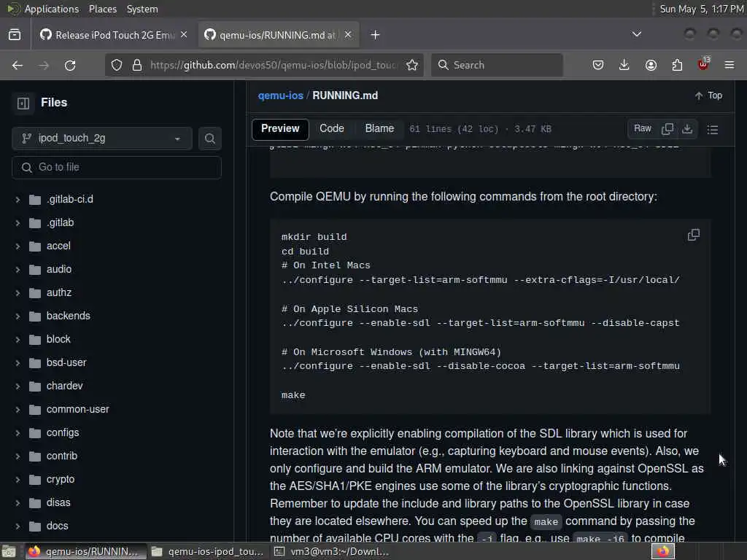Expand the backends folder
Image resolution: width=747 pixels, height=560 pixels.
point(18,316)
